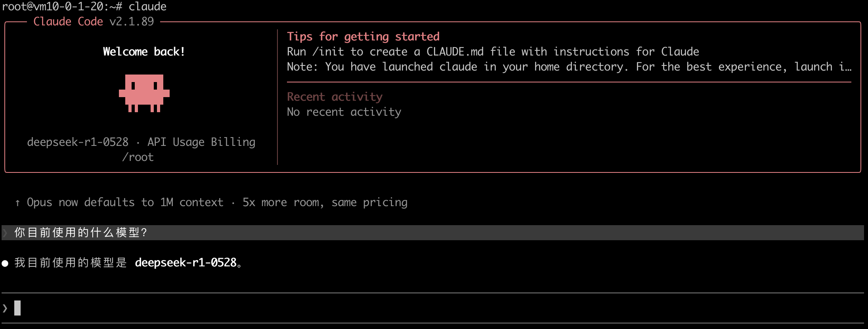This screenshot has width=868, height=329.
Task: Click the up arrow before Opus announcement
Action: (17, 203)
